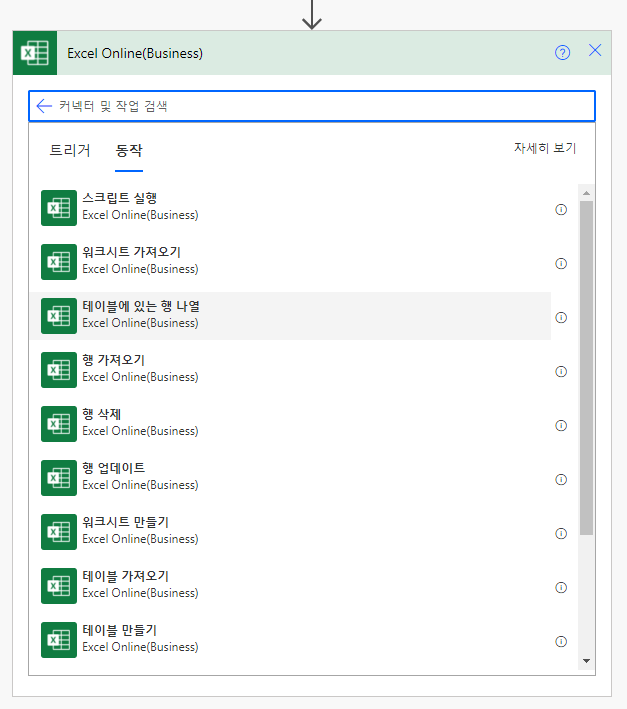Close the Excel Online(Business) panel
627x709 pixels.
pyautogui.click(x=595, y=50)
